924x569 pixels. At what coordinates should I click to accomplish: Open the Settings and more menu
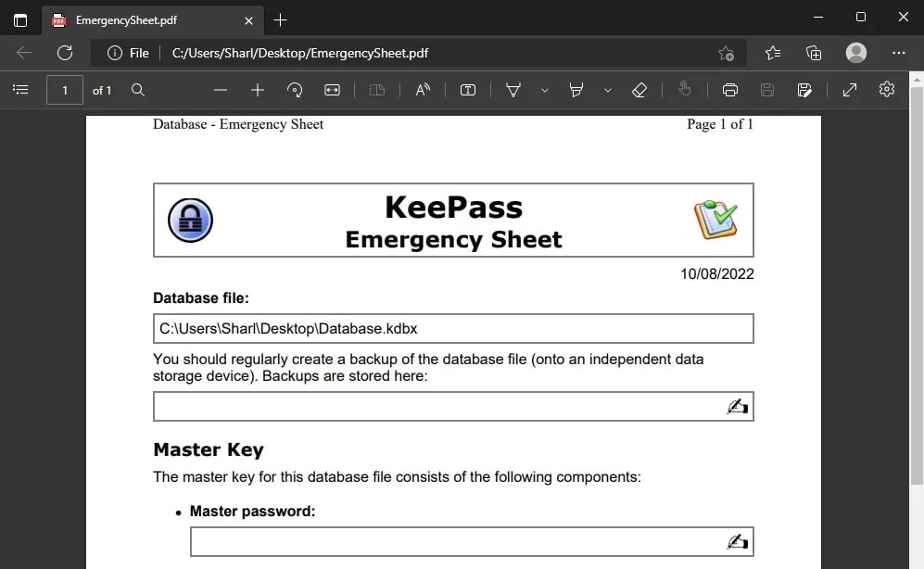pos(898,53)
